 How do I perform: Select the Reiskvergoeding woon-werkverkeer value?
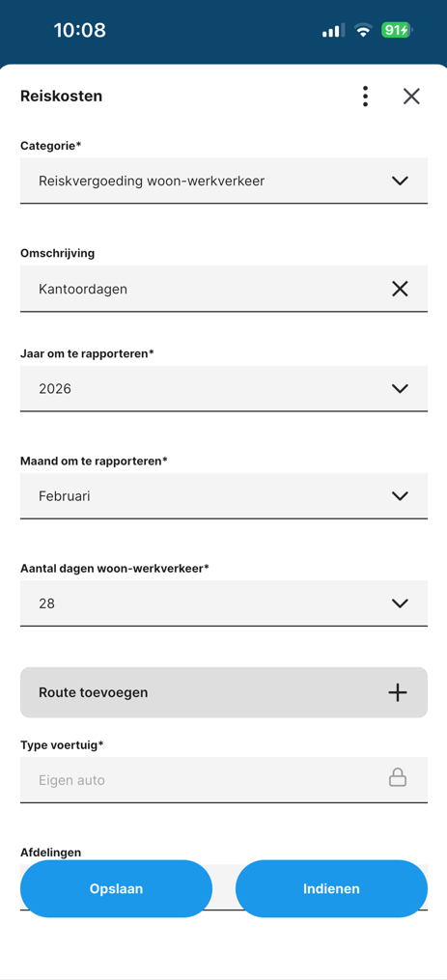coord(152,182)
